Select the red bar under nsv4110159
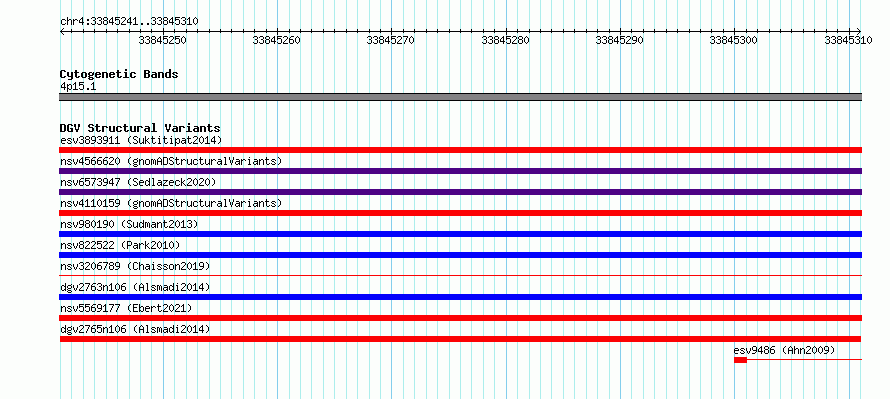The image size is (890, 399). tap(460, 213)
